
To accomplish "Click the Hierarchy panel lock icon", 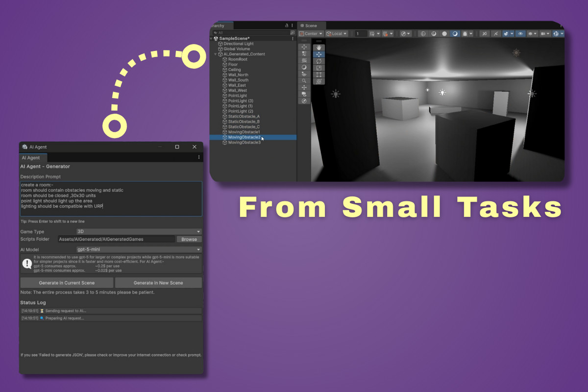I will (x=287, y=25).
